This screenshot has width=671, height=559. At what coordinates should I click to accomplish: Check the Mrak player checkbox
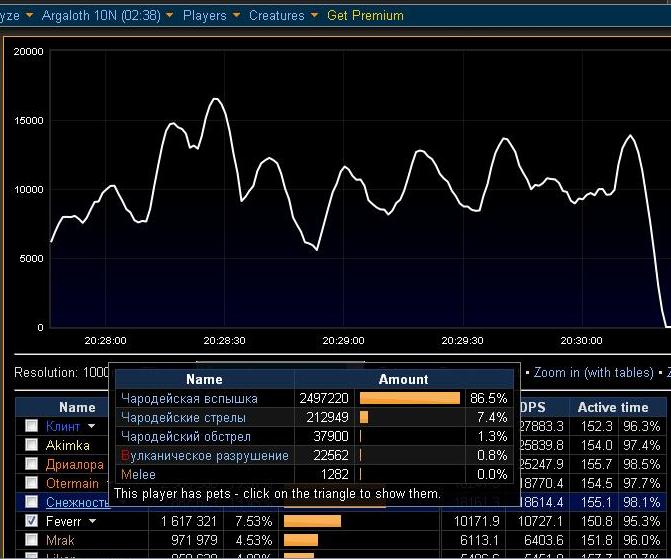(31, 539)
